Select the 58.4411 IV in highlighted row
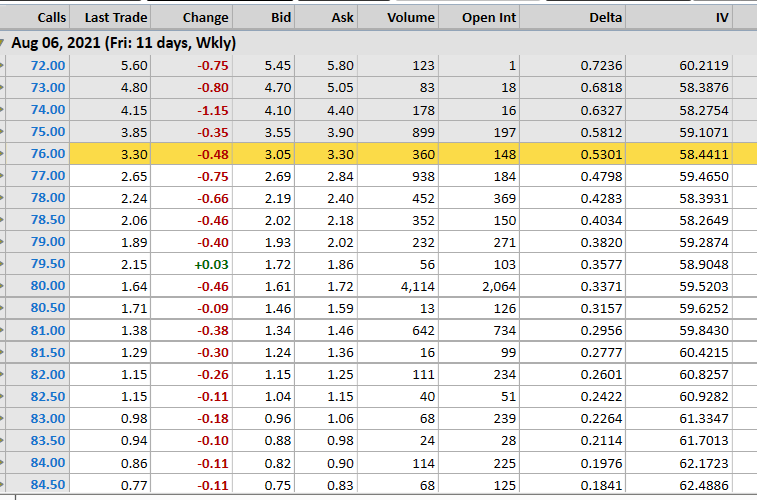Screen dimensions: 757x500 (x=704, y=154)
